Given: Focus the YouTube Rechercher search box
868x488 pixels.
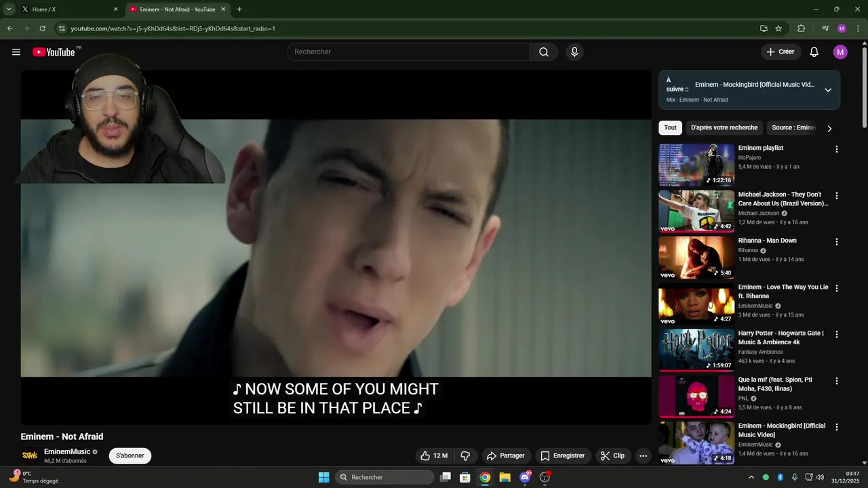Looking at the screenshot, I should pyautogui.click(x=408, y=52).
